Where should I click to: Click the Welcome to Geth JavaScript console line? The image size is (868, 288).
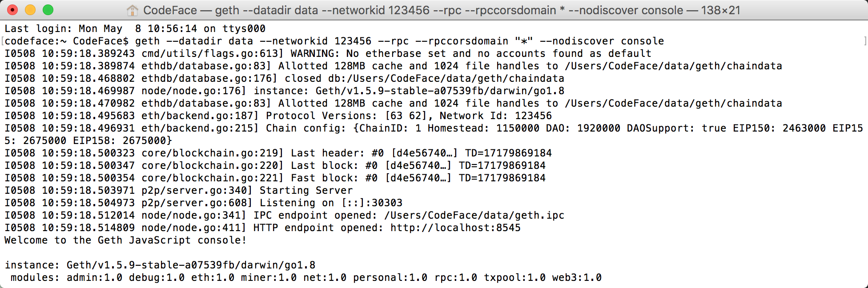point(125,240)
